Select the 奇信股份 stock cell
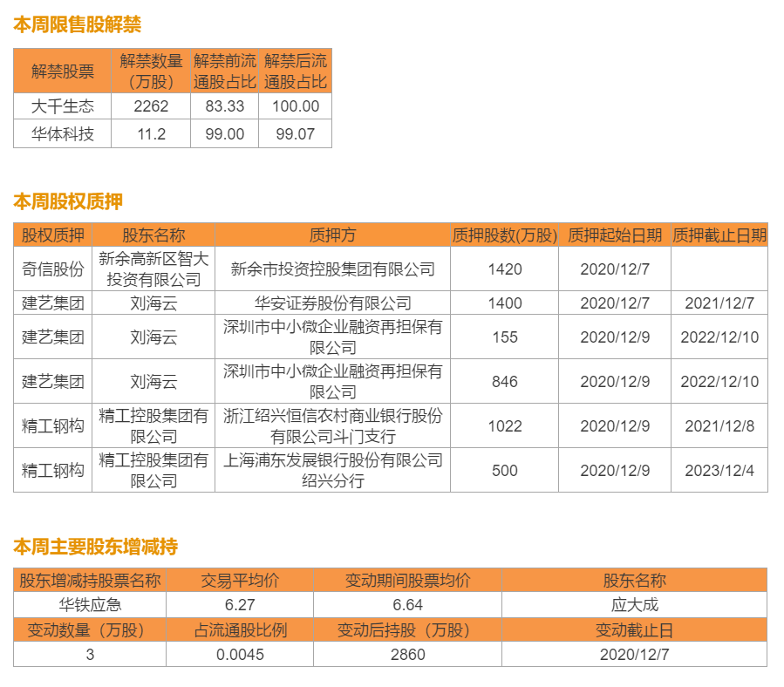Viewport: 784px width, 687px height. tap(53, 269)
